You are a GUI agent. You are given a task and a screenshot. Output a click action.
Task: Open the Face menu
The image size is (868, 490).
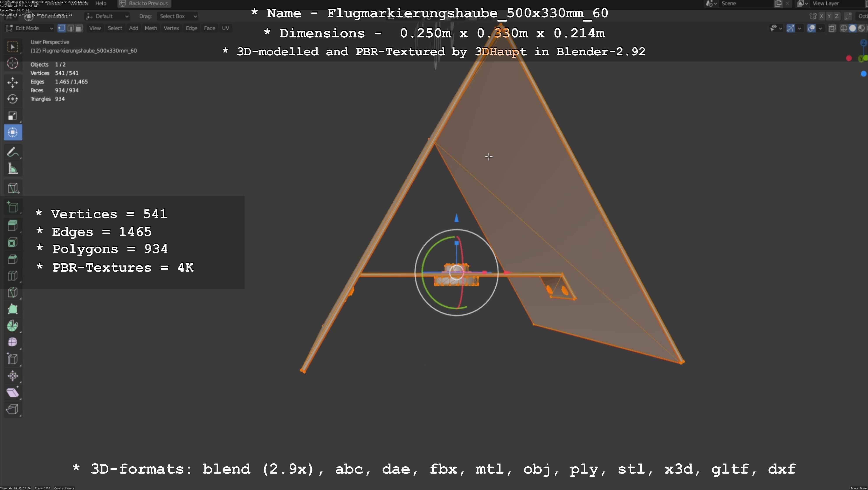pos(210,28)
